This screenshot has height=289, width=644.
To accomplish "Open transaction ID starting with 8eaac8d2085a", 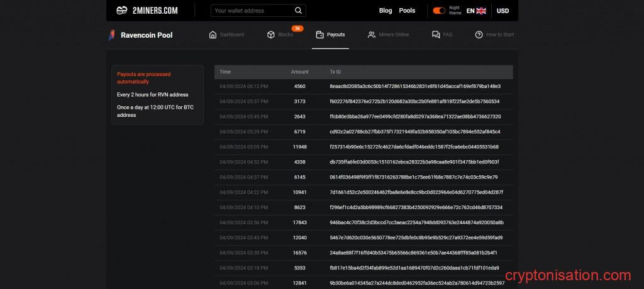I will click(414, 86).
